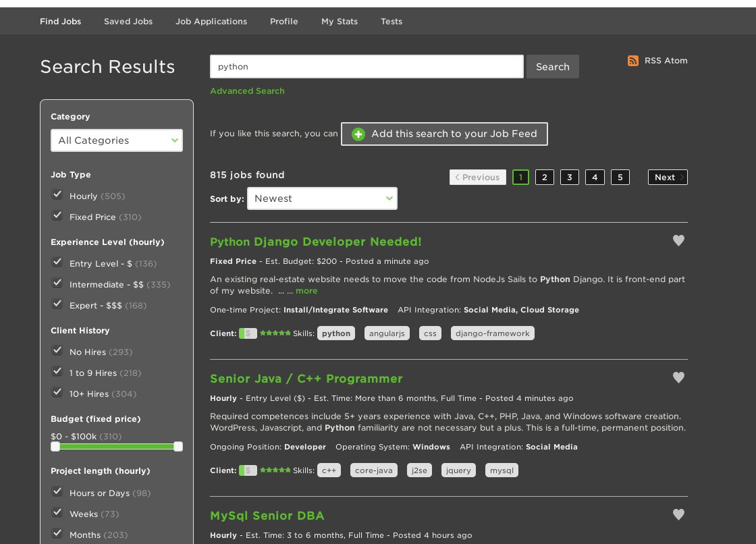Uncheck the Weeks project length filter
The width and height of the screenshot is (756, 544).
tap(57, 512)
